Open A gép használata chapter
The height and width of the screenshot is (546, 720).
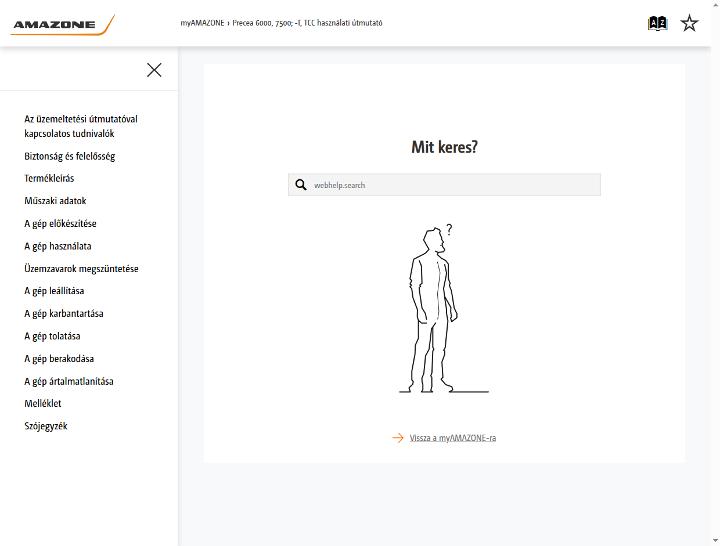pos(58,246)
